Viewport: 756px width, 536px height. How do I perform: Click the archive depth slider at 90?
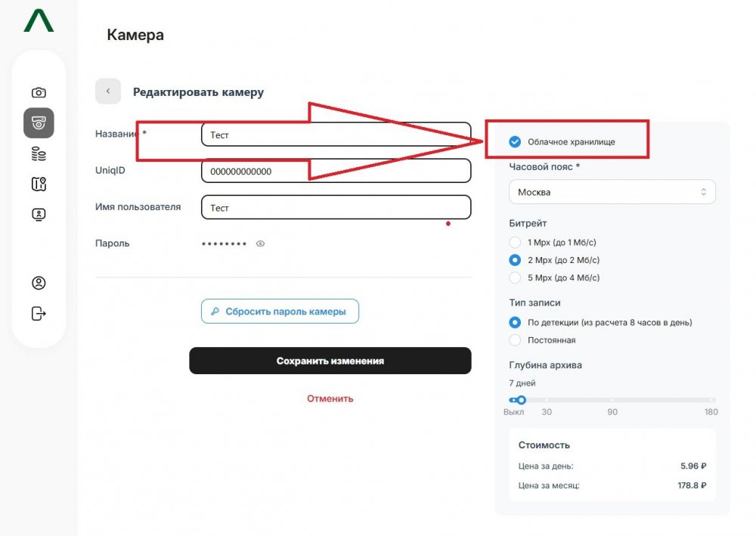point(612,400)
